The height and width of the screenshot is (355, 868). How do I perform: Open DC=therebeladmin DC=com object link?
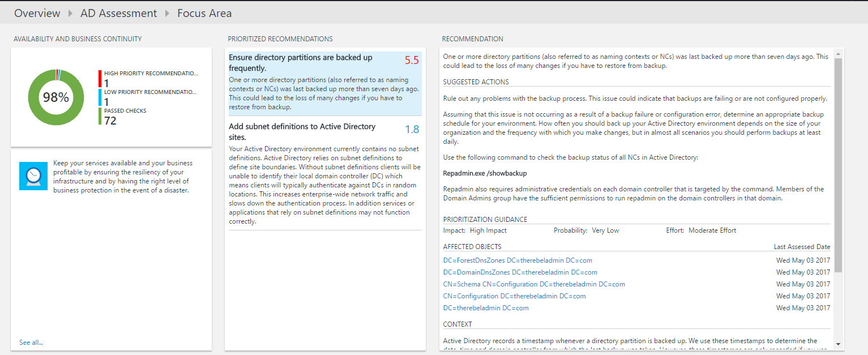[x=486, y=308]
